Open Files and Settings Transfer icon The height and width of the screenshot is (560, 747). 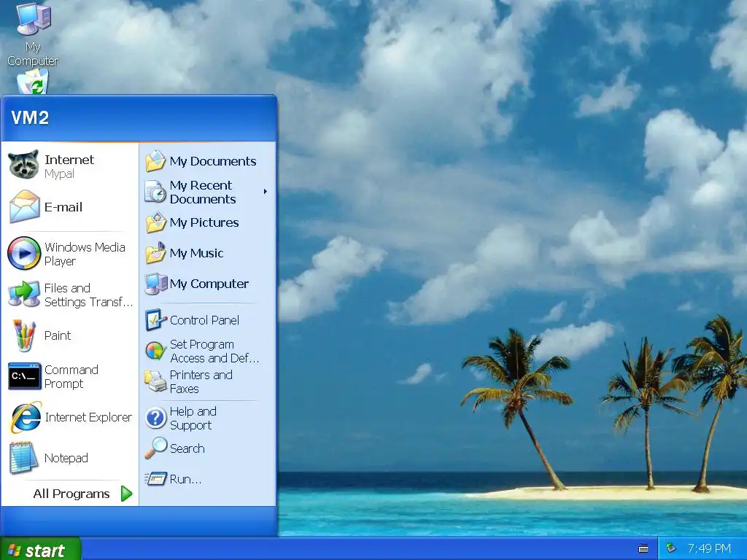point(24,294)
